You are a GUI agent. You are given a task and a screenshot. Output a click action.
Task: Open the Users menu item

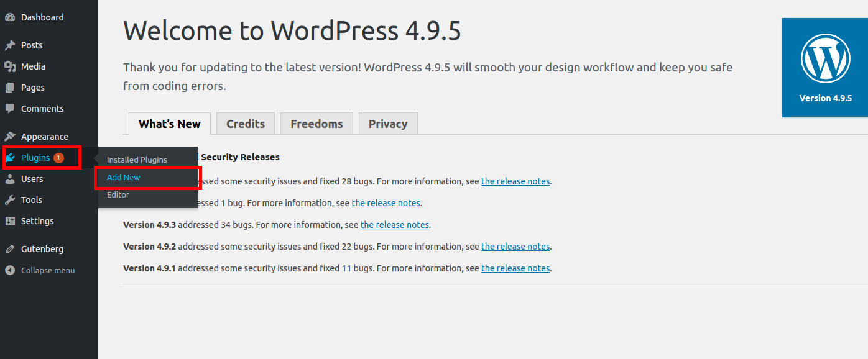(49, 179)
